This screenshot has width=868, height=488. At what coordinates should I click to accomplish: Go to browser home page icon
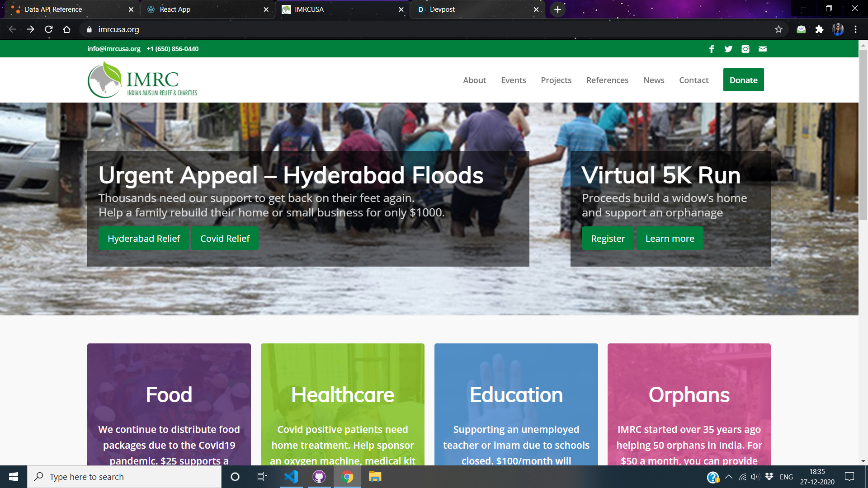[x=67, y=29]
